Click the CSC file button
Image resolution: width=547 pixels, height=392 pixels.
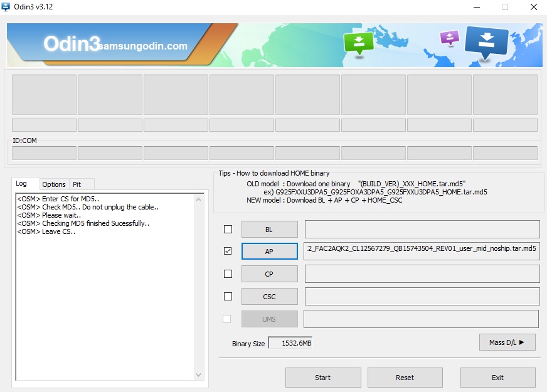coord(269,297)
